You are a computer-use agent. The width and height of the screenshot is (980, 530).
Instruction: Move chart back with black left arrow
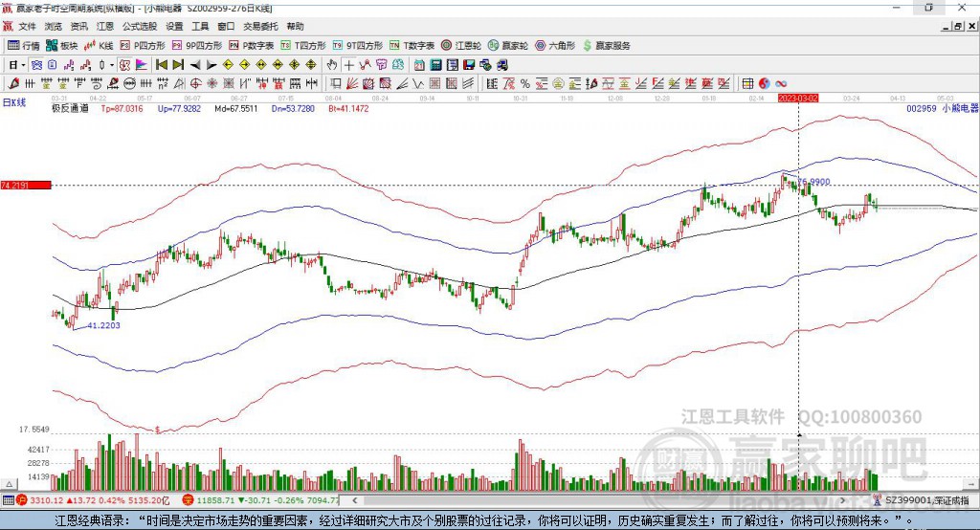click(195, 64)
